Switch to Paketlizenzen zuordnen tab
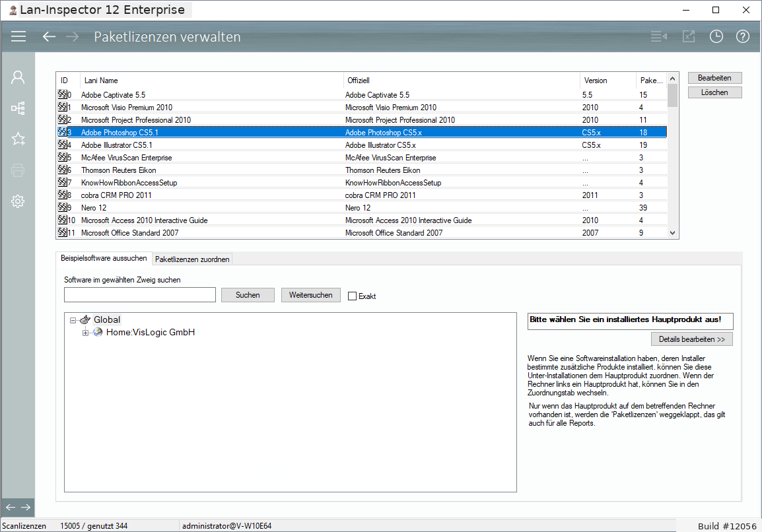 (x=192, y=259)
